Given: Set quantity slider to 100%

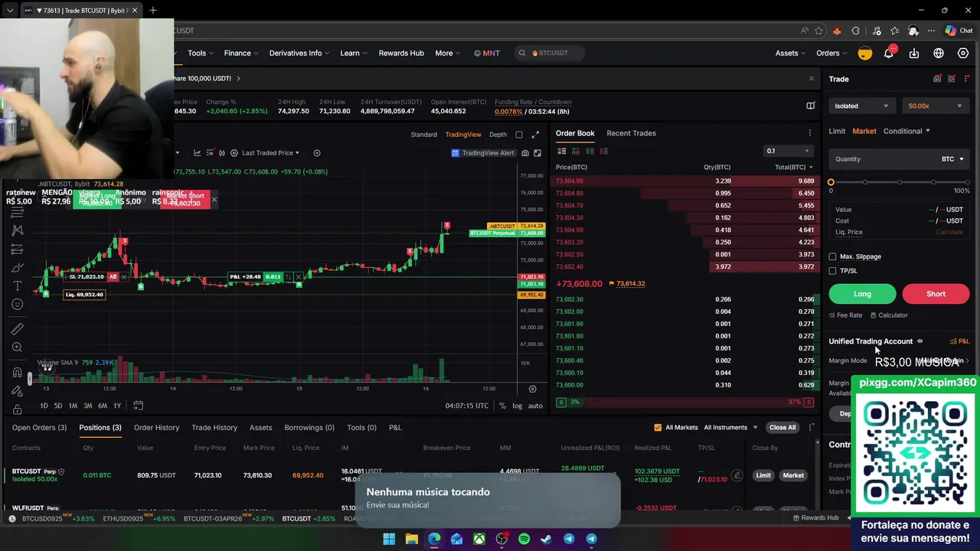Looking at the screenshot, I should pos(966,182).
